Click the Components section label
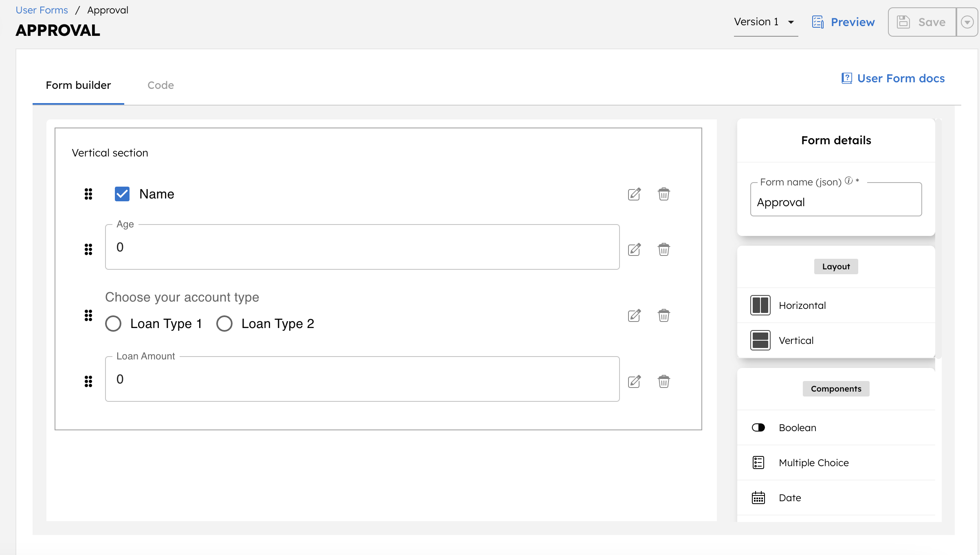Image resolution: width=980 pixels, height=555 pixels. (836, 389)
